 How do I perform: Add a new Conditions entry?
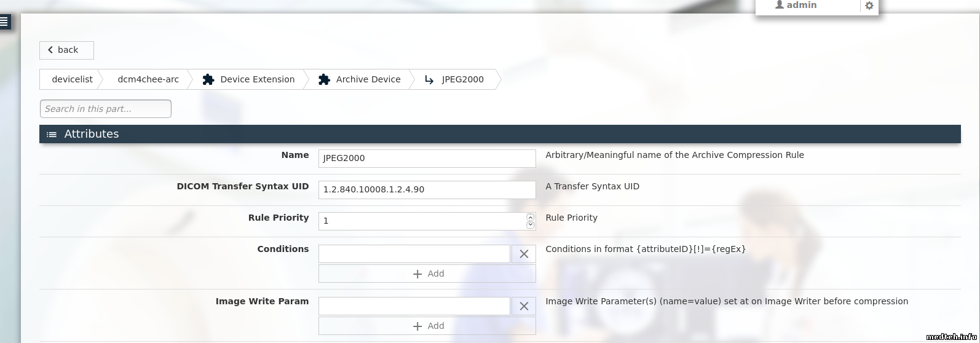pos(427,274)
